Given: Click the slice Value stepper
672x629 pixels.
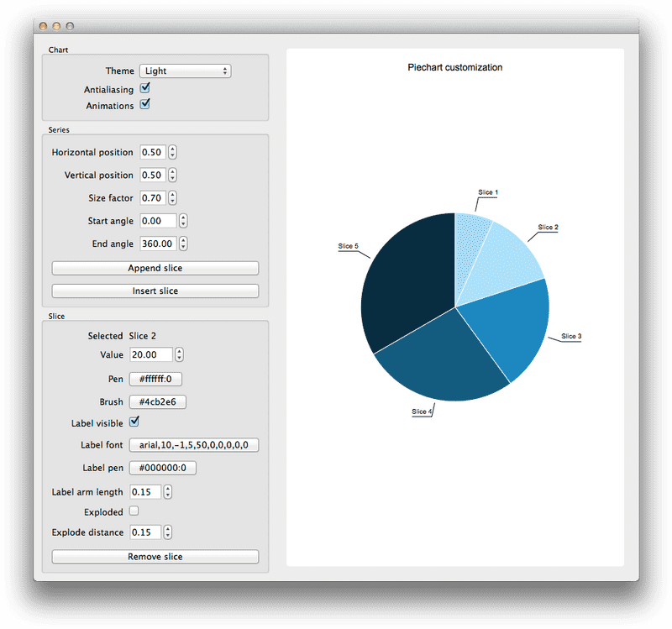Looking at the screenshot, I should click(x=179, y=355).
